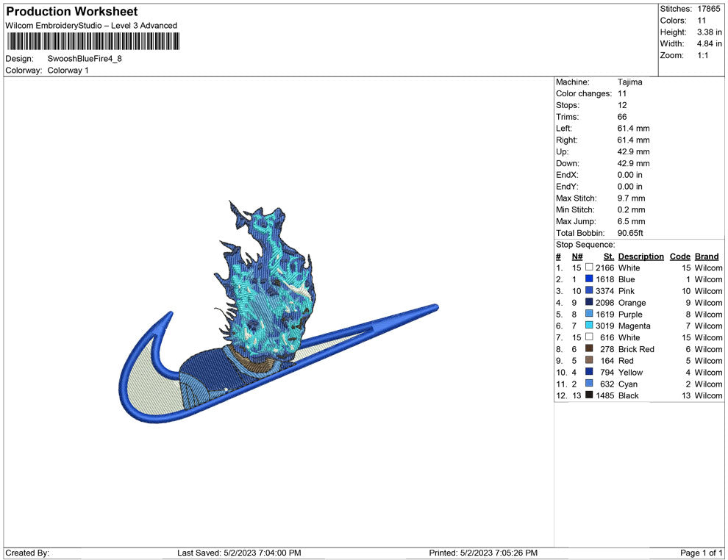Pick the Yellow row color swatch
Image resolution: width=728 pixels, height=560 pixels.
(589, 372)
